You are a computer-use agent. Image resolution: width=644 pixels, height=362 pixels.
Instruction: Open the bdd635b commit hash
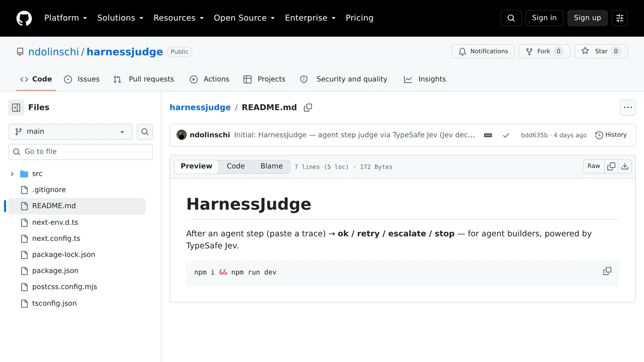[534, 135]
